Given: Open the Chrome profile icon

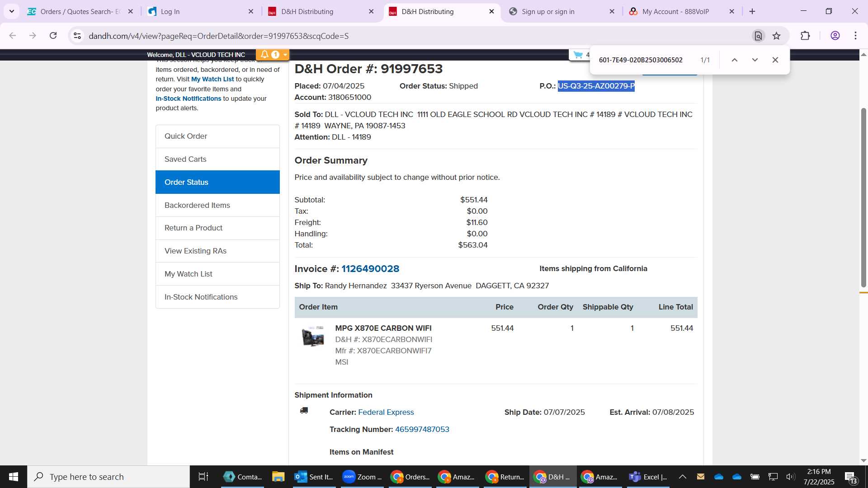Looking at the screenshot, I should click(835, 36).
